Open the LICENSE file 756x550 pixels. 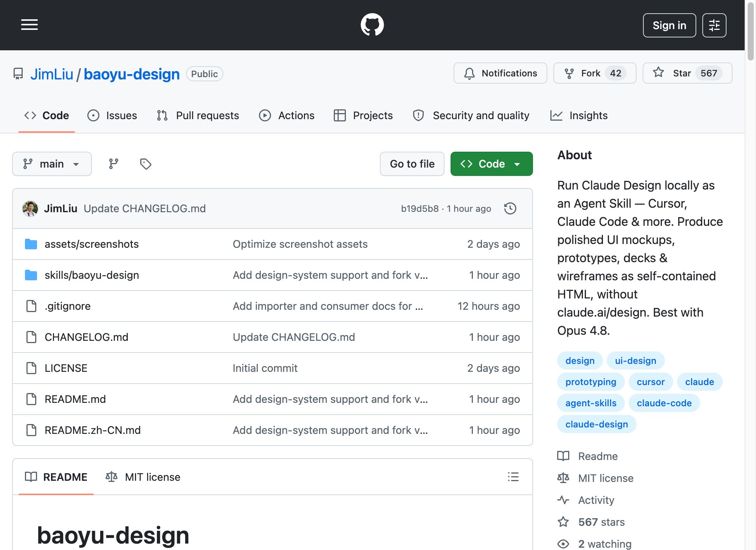coord(66,368)
